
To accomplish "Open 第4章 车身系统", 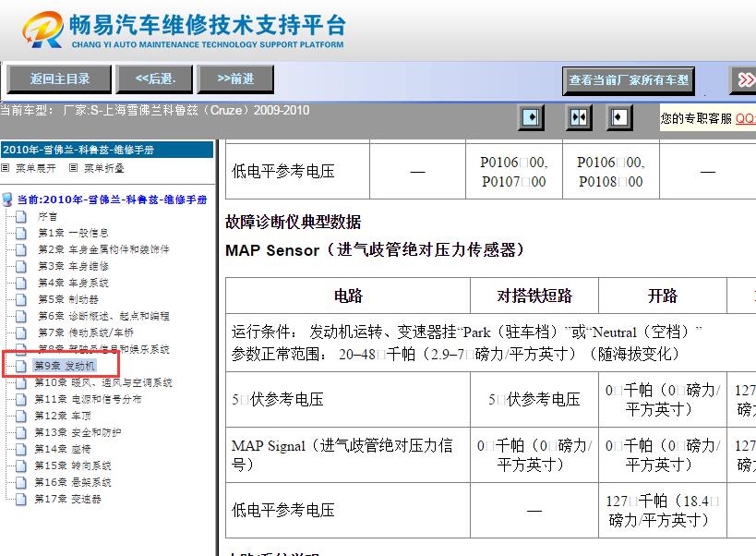I will 73,283.
